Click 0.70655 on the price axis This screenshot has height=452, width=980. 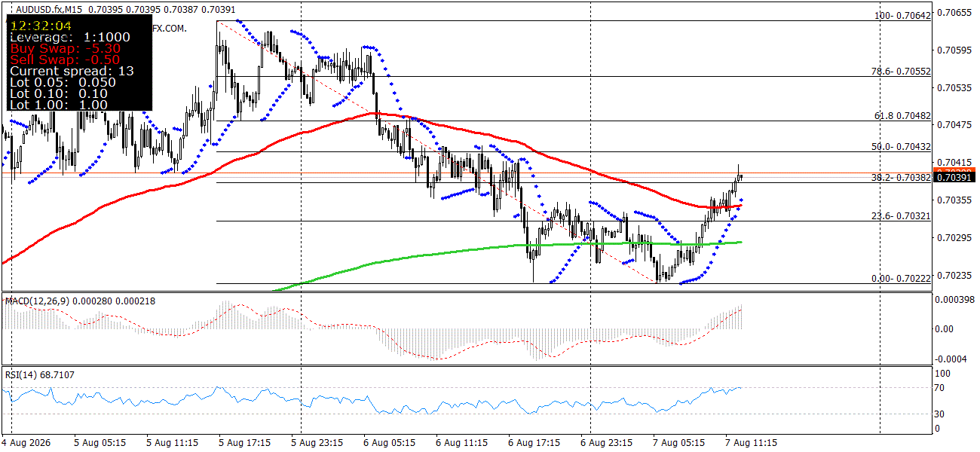point(954,13)
